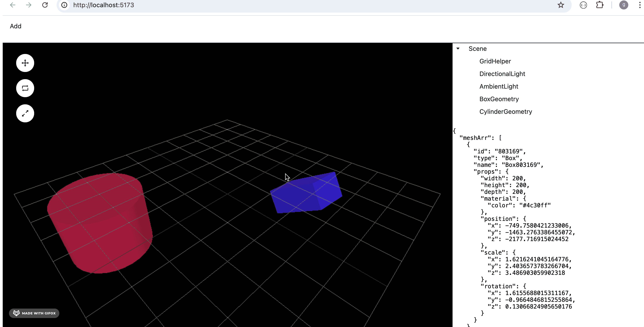Image resolution: width=644 pixels, height=327 pixels.
Task: Click the "id": "803169" JSON line
Action: pyautogui.click(x=500, y=151)
